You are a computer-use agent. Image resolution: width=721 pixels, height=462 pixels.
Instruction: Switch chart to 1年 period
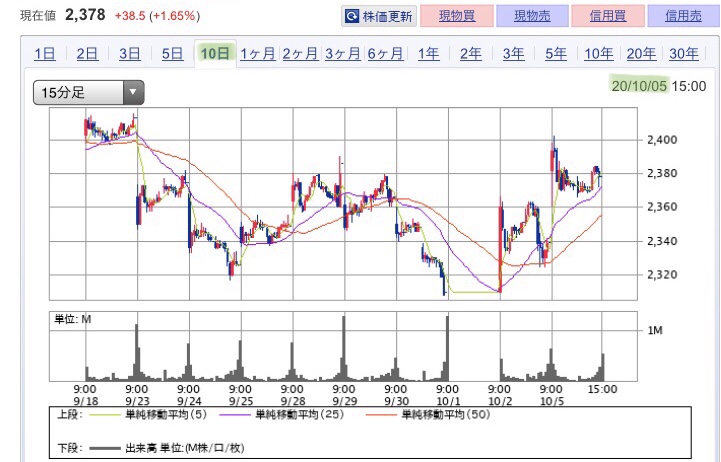pyautogui.click(x=428, y=54)
